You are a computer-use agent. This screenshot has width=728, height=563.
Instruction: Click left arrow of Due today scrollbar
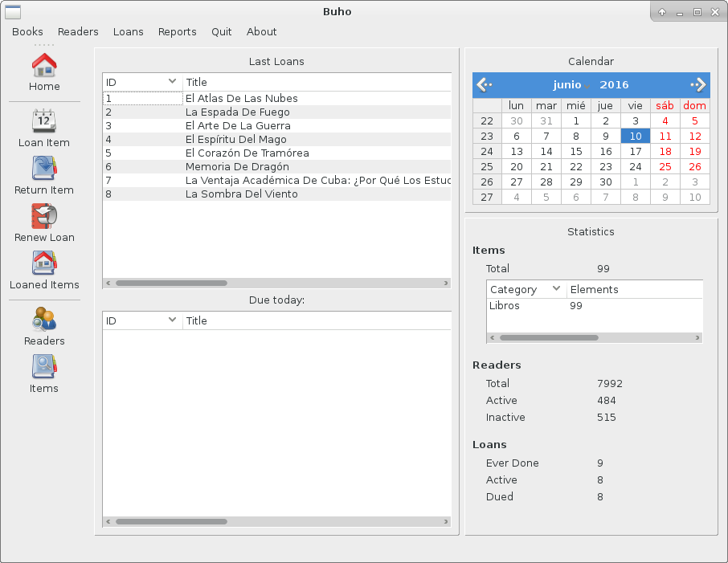(108, 522)
